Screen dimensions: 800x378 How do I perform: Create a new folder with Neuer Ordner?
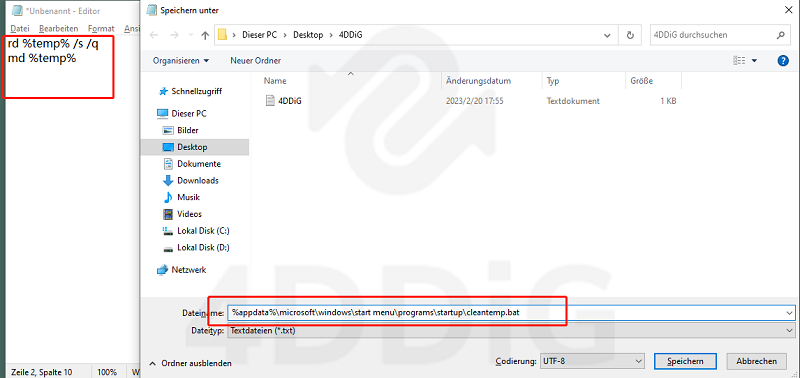(x=256, y=61)
